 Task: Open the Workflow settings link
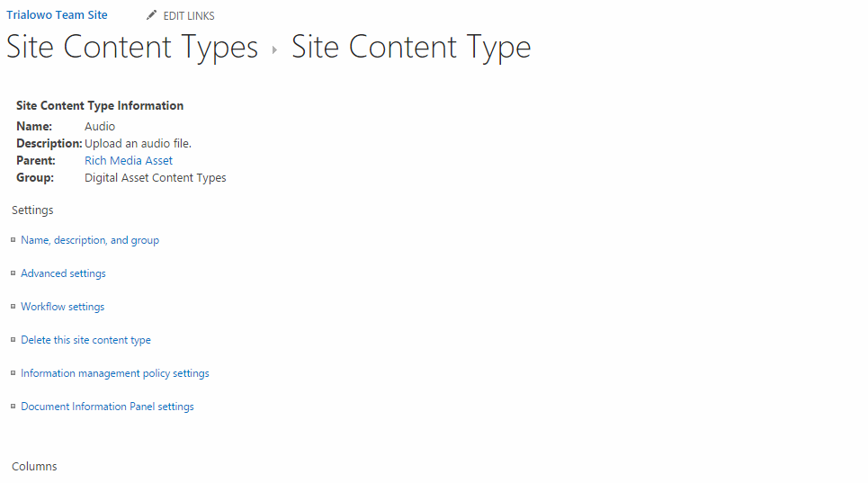coord(63,307)
